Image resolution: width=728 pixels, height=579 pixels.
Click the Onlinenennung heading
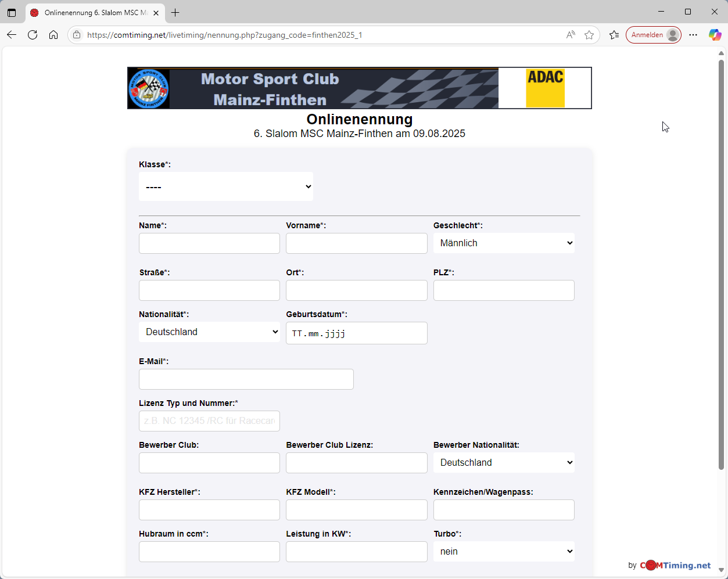pyautogui.click(x=360, y=119)
